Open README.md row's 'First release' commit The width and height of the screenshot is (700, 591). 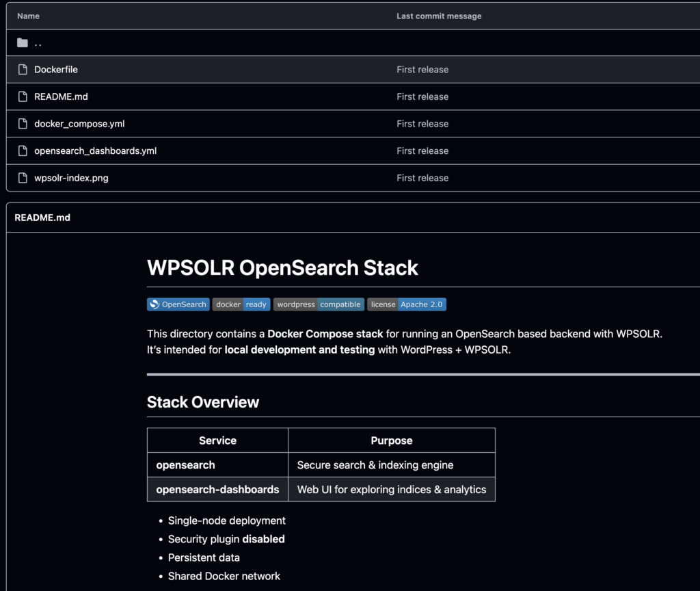coord(422,96)
